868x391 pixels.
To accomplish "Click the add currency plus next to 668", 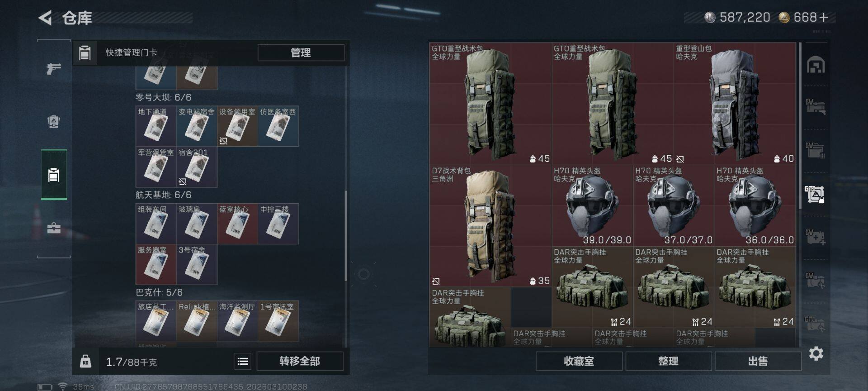I will coord(824,18).
